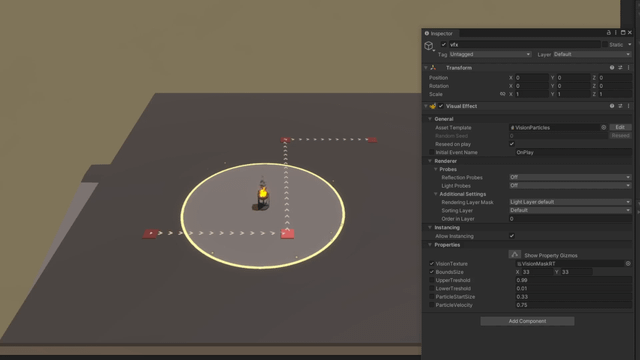Screen dimensions: 640x360
Task: Open Visual Effect component kebab menu
Action: (629, 106)
